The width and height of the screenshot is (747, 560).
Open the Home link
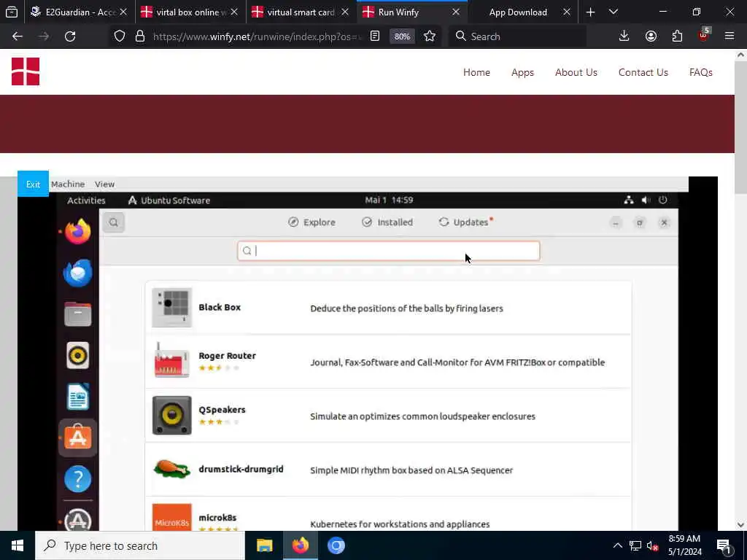[x=476, y=72]
